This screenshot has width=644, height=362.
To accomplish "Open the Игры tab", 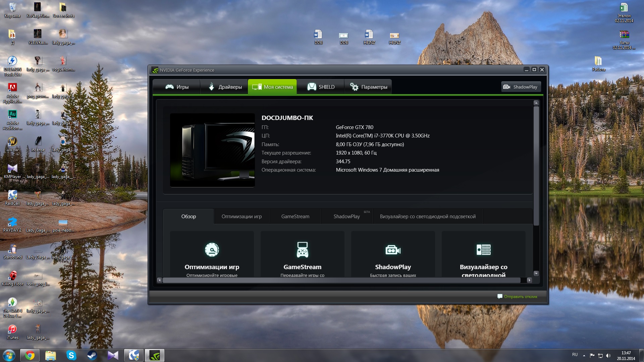I will (177, 87).
